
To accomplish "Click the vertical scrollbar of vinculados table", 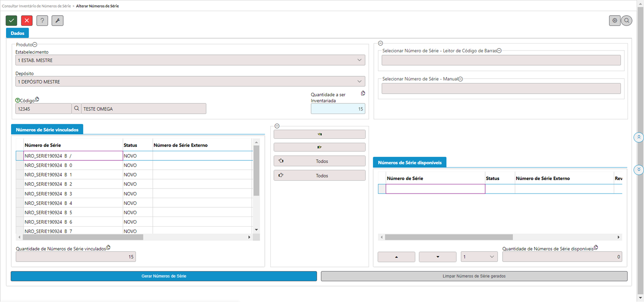I will (x=256, y=170).
